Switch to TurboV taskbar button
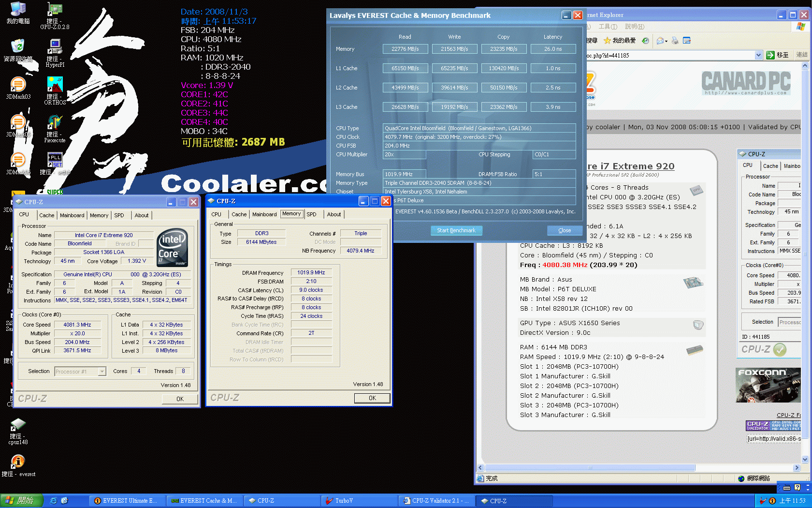The height and width of the screenshot is (508, 812). pos(360,501)
